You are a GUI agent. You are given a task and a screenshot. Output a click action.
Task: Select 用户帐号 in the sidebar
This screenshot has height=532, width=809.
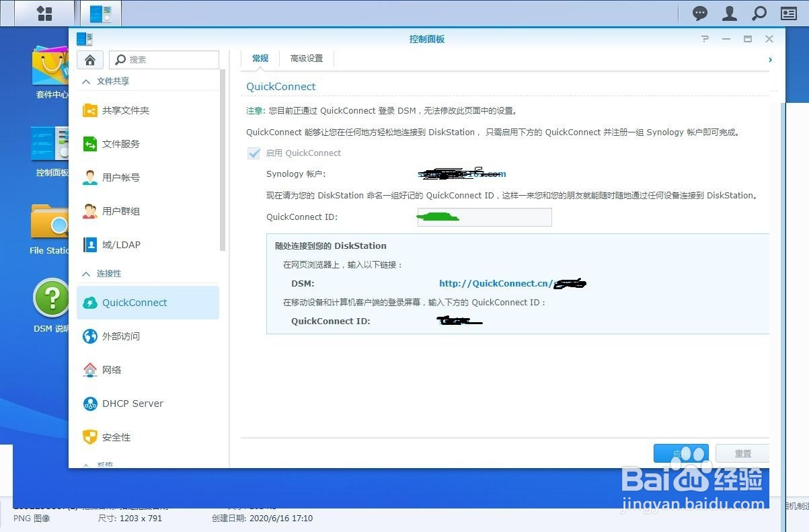[148, 178]
